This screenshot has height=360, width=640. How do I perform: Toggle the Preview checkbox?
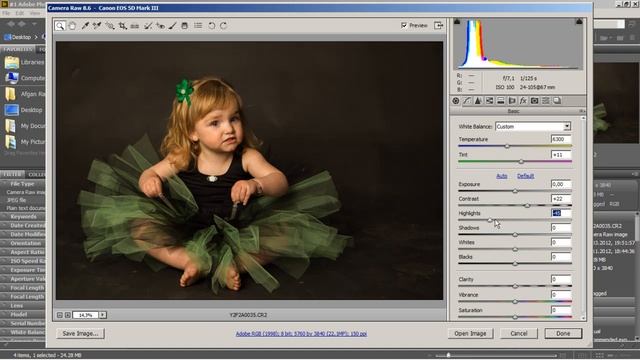(x=404, y=25)
